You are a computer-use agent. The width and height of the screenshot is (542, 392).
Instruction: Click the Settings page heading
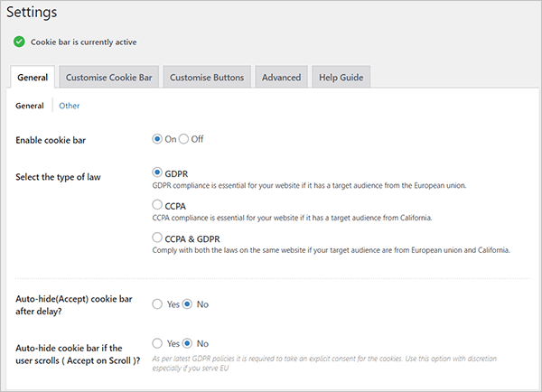coord(32,13)
